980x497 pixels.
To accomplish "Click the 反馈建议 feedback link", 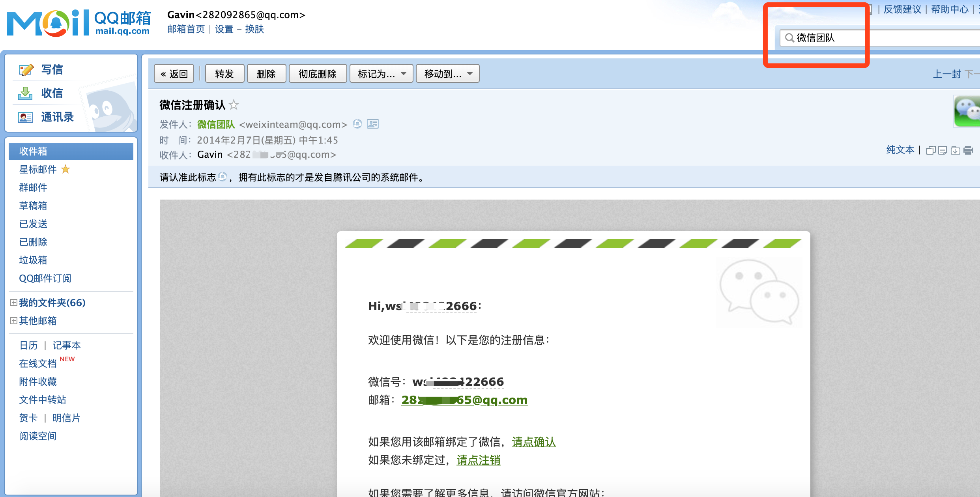I will (902, 9).
